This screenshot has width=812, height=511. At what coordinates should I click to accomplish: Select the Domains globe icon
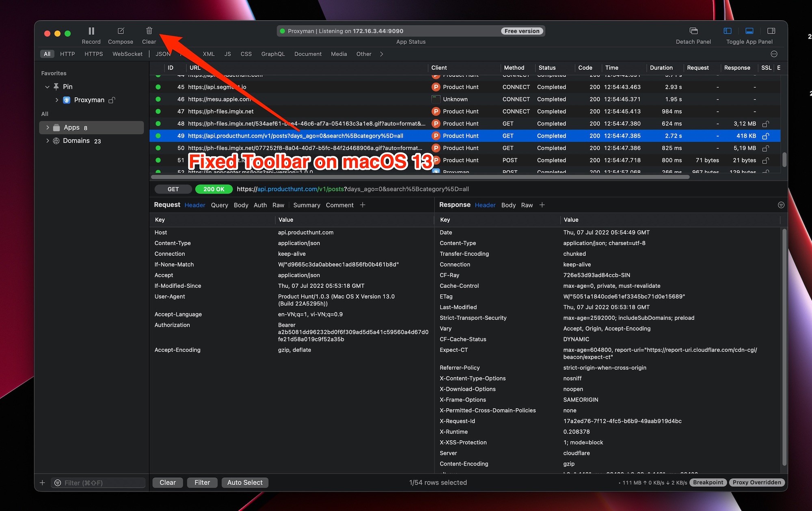(56, 140)
